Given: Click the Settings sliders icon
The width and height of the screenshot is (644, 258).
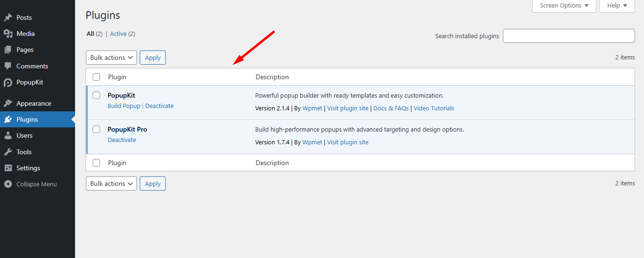Looking at the screenshot, I should (8, 168).
